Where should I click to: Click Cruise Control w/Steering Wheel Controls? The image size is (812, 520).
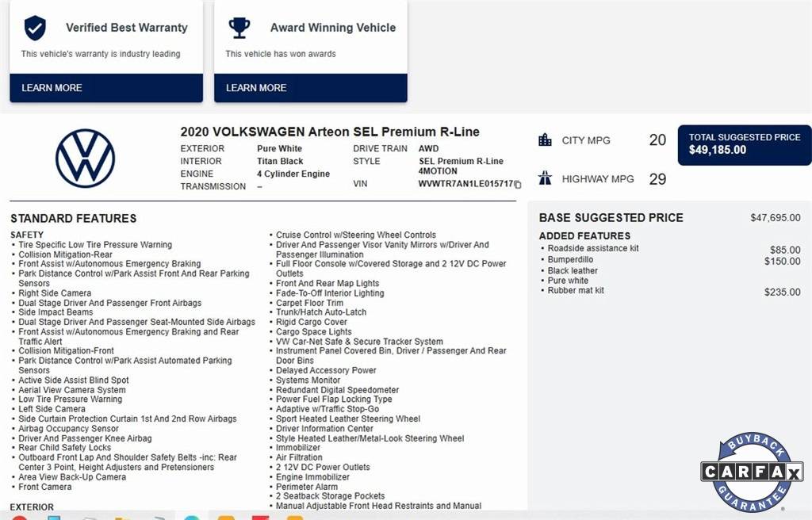[x=356, y=235]
